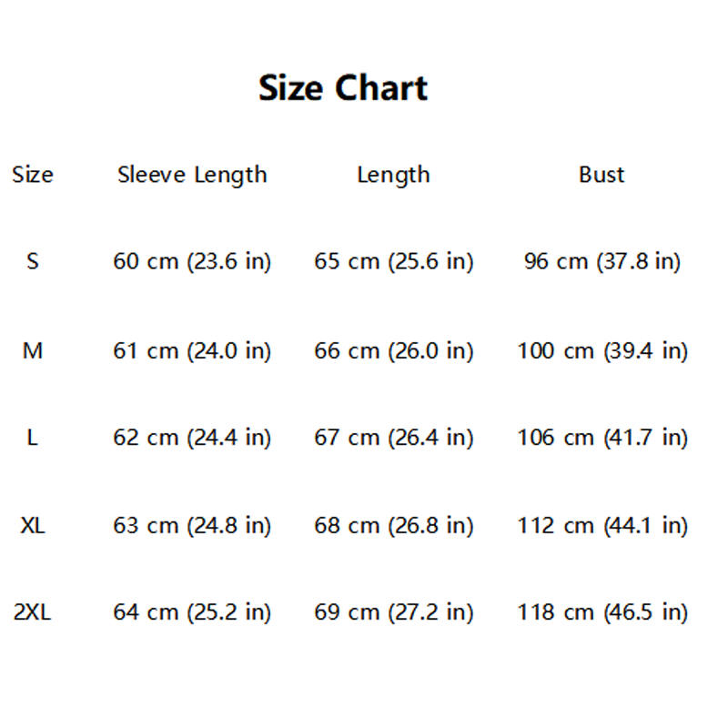Viewport: 728px width, 728px height.
Task: Select the XL size row label
Action: point(33,525)
